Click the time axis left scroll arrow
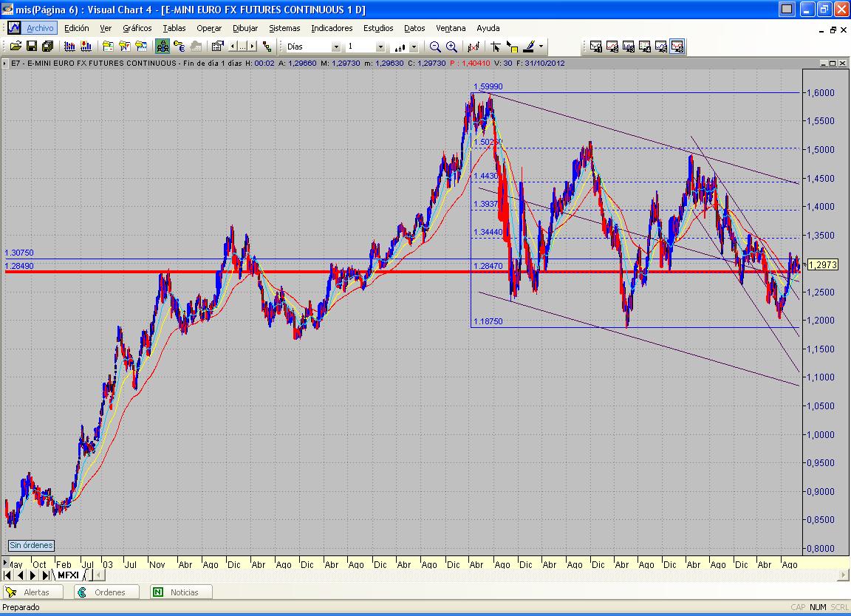The image size is (851, 616). pos(5,562)
